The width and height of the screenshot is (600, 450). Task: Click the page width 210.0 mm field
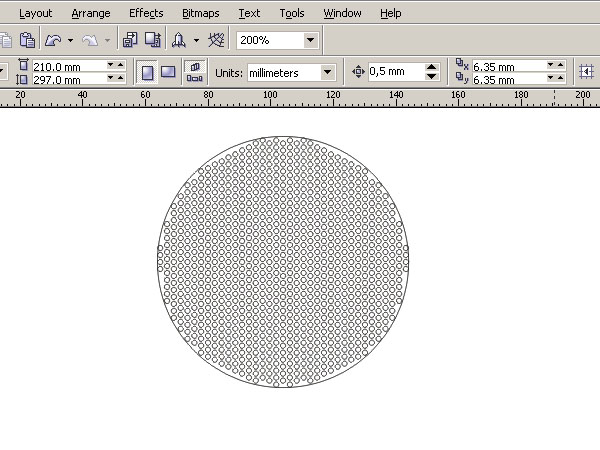point(69,66)
